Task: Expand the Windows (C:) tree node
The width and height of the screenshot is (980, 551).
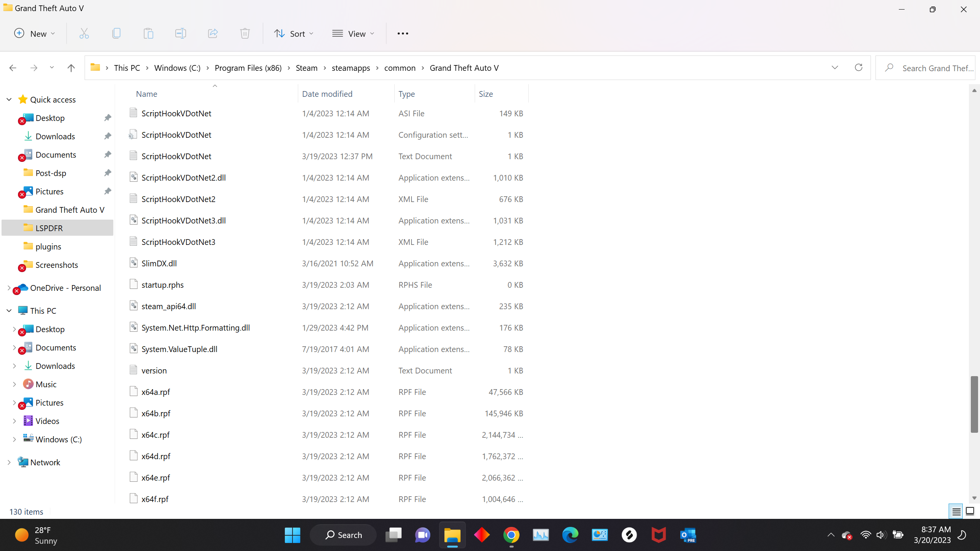Action: (14, 439)
